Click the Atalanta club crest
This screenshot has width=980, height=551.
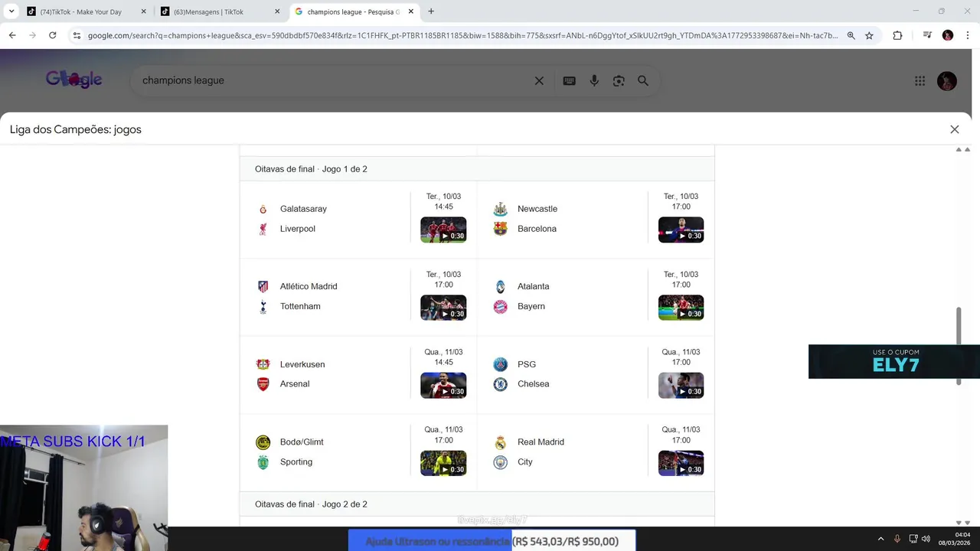tap(500, 286)
